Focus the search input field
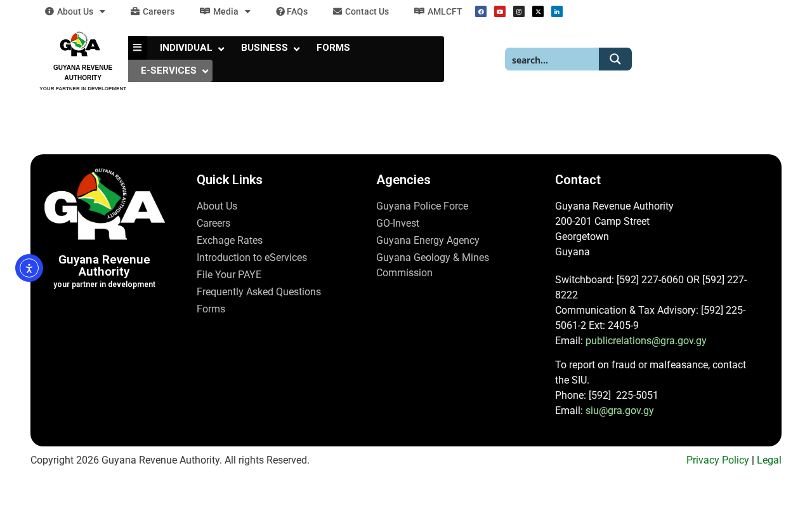 click(552, 59)
